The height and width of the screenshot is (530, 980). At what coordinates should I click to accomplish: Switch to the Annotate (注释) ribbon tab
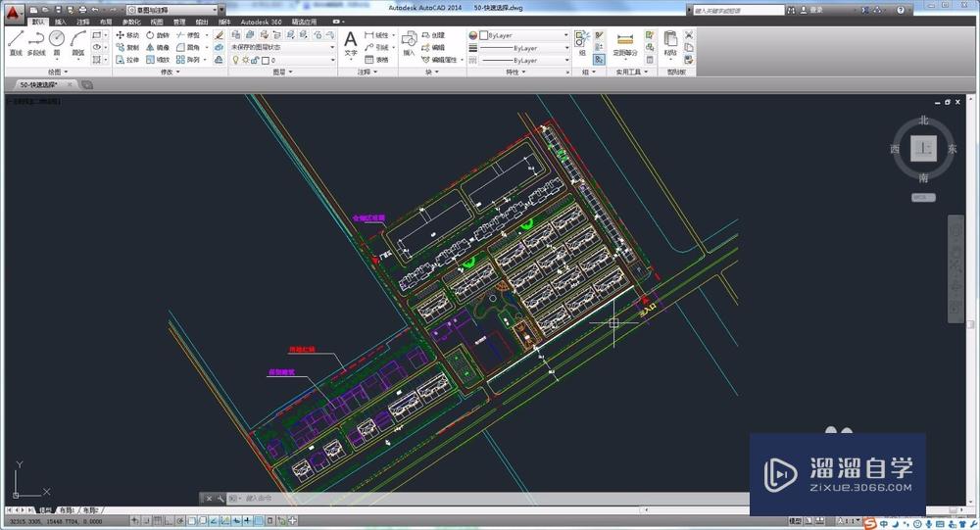click(x=83, y=22)
